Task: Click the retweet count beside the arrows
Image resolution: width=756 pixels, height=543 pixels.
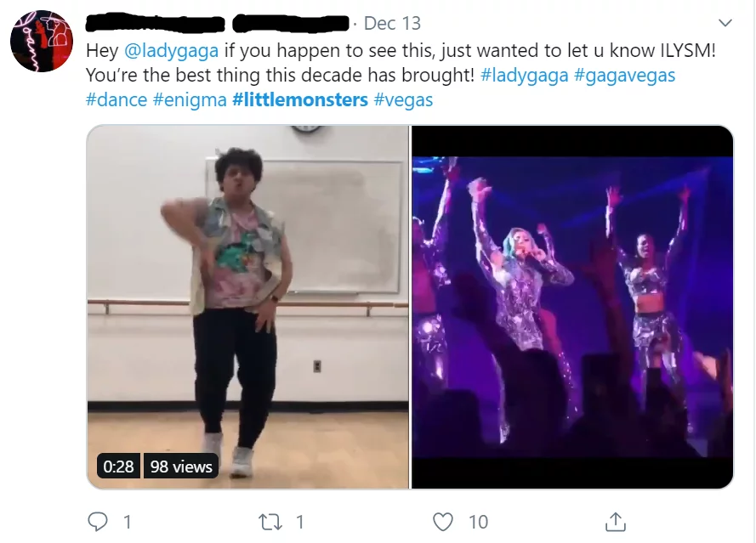Action: pos(299,520)
